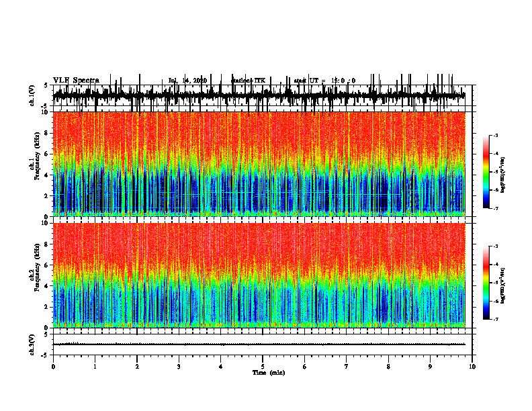Click the ch.1 frequency tick label "8"
This screenshot has height=411, width=532.
point(47,133)
